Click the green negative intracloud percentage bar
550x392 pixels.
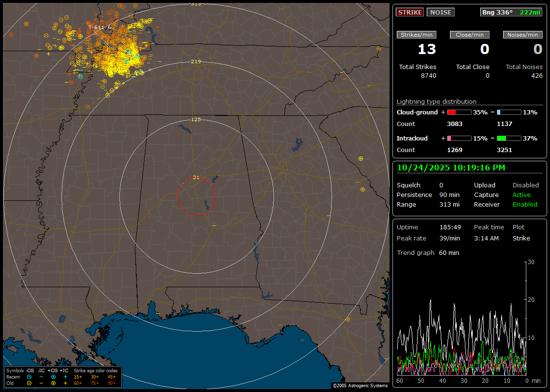[x=509, y=139]
